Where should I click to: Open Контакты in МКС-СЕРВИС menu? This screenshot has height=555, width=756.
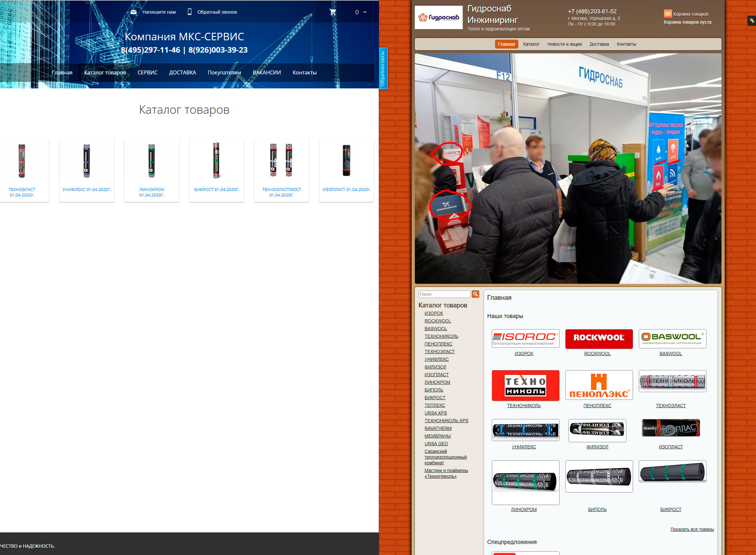304,73
